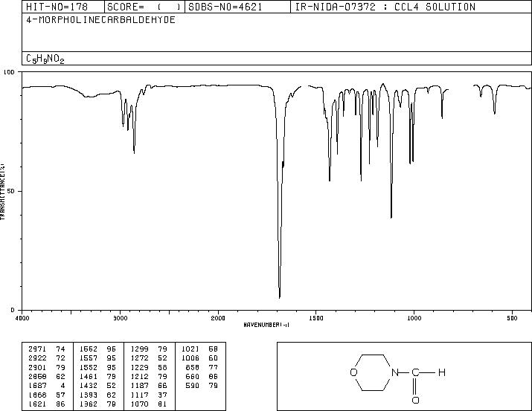
Task: Select the SCORE= field in the header
Action: 144,7
